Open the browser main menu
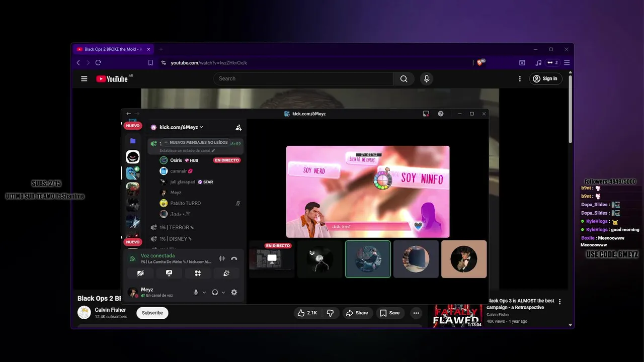This screenshot has height=362, width=644. click(x=567, y=63)
